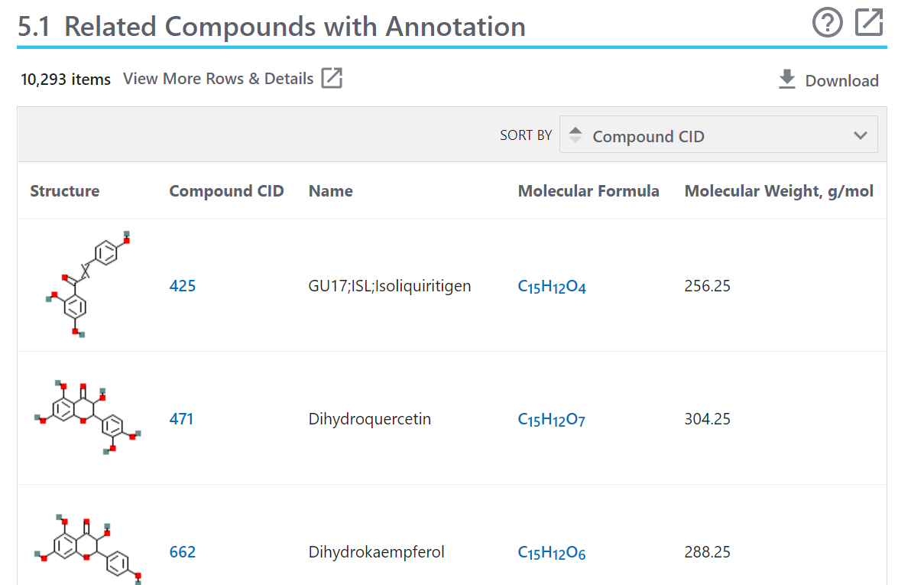Click the Molecular Weight column header
Image resolution: width=924 pixels, height=585 pixels.
779,191
